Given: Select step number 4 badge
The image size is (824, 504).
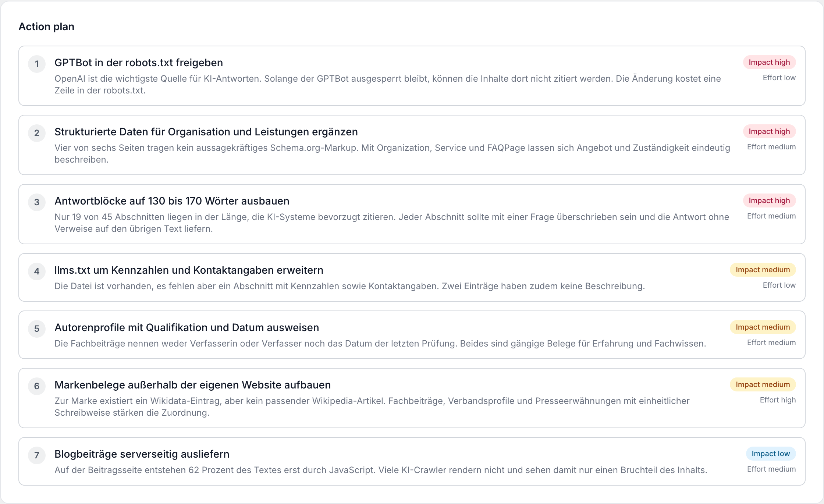Looking at the screenshot, I should (37, 271).
